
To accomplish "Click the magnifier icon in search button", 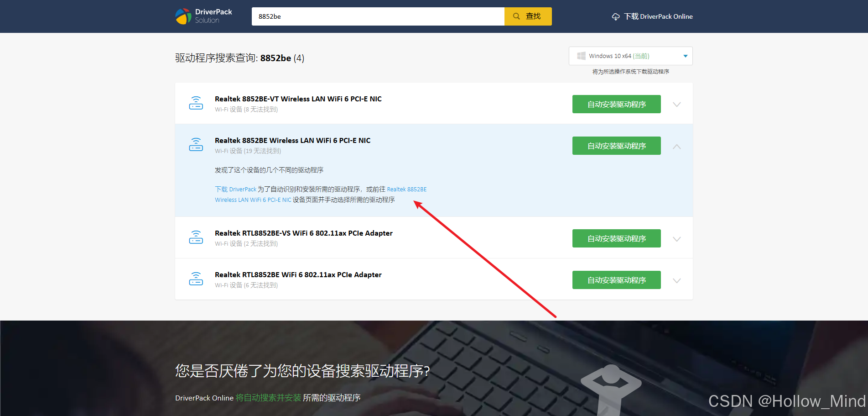I will coord(516,16).
